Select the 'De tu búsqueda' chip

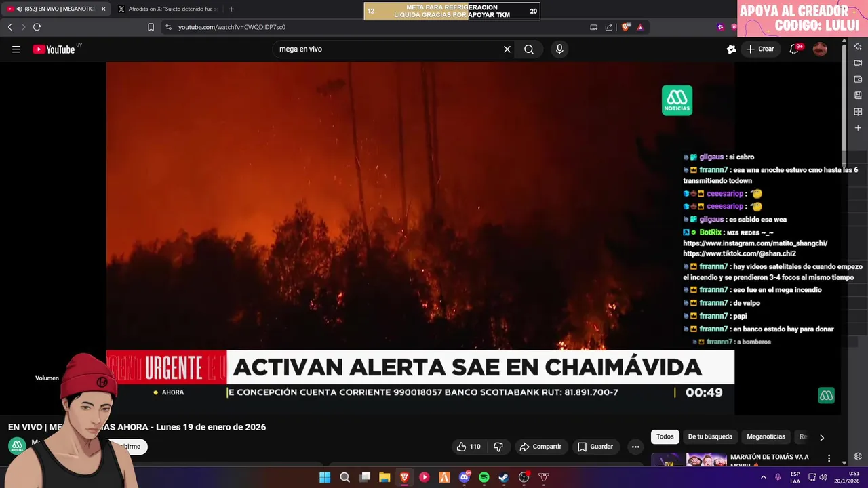coord(710,437)
